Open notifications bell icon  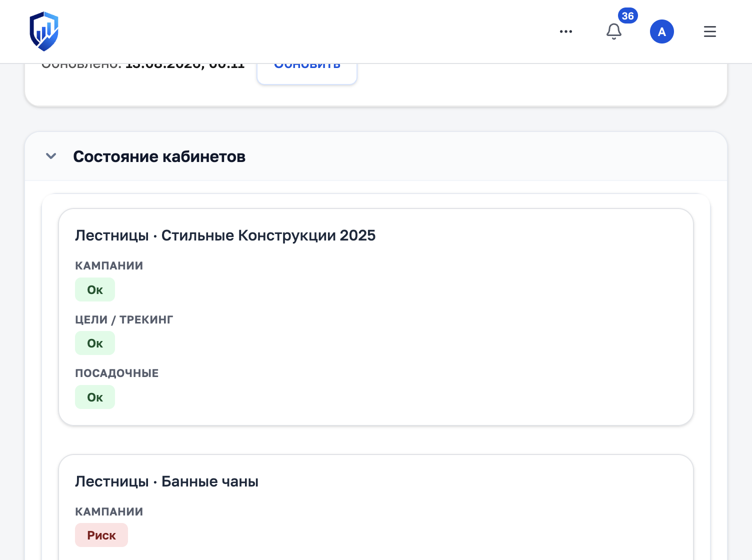[x=614, y=31]
